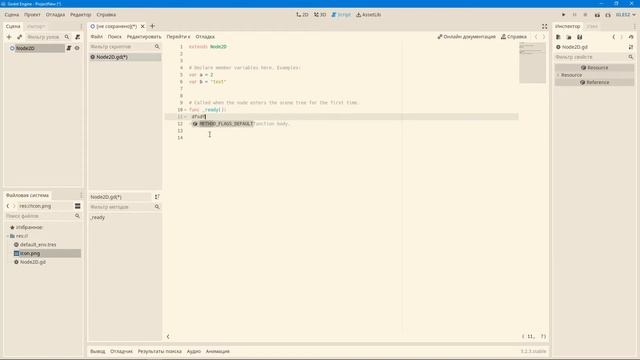Add a new scene tab
The image size is (640, 360).
click(x=152, y=26)
